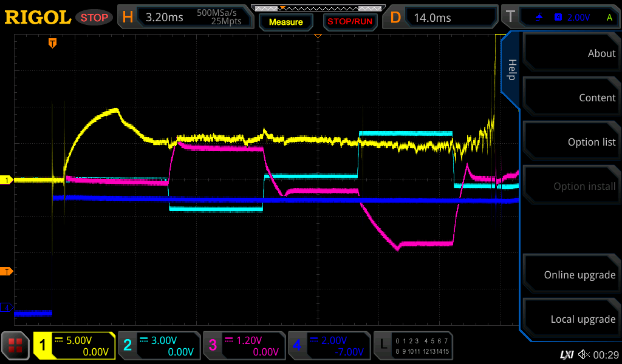The height and width of the screenshot is (364, 622).
Task: Click the channel 1 yellow ground marker
Action: coord(7,180)
